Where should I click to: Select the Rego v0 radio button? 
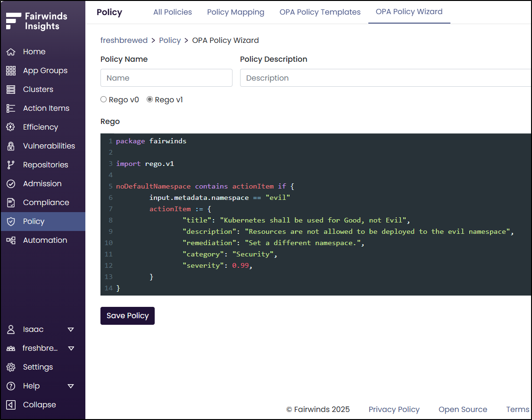(x=103, y=99)
